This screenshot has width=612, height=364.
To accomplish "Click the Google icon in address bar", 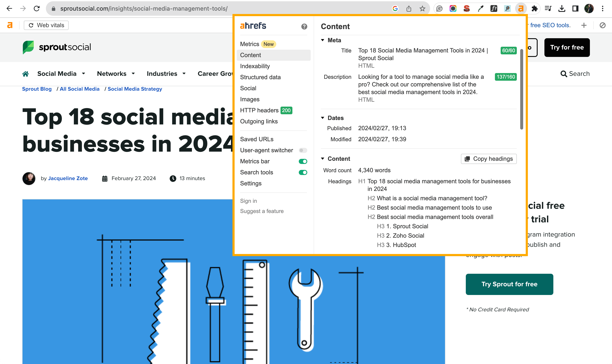I will tap(395, 8).
